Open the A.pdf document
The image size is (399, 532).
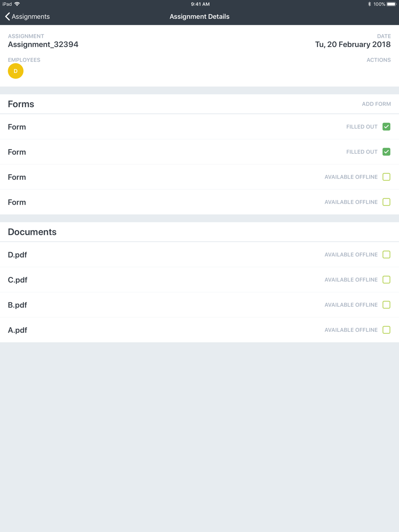(x=199, y=330)
